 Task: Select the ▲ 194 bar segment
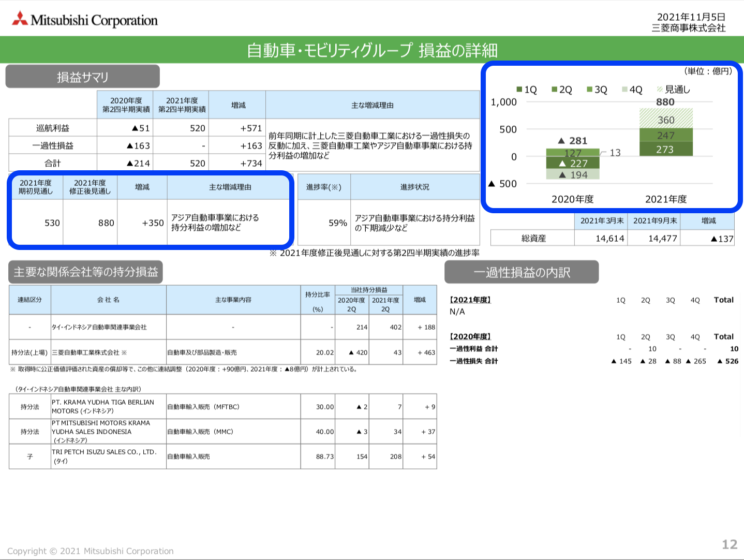573,174
